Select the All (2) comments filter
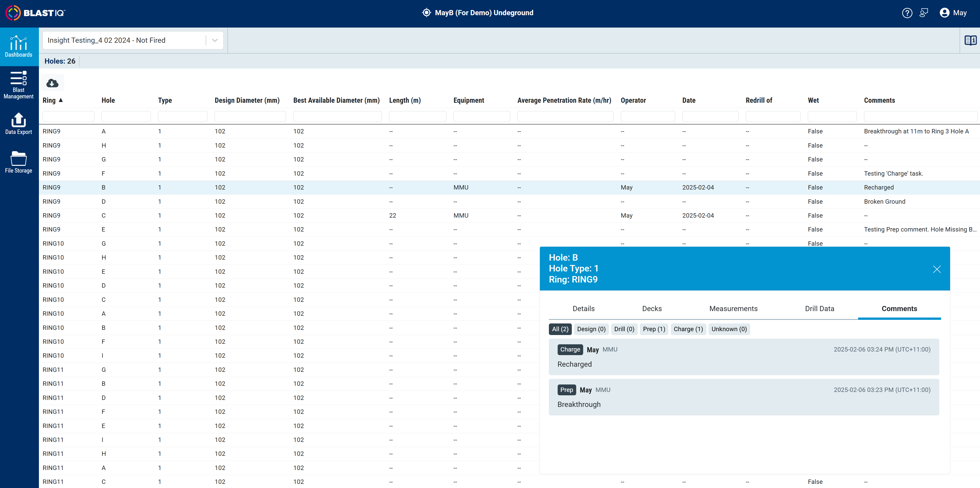 click(x=560, y=329)
